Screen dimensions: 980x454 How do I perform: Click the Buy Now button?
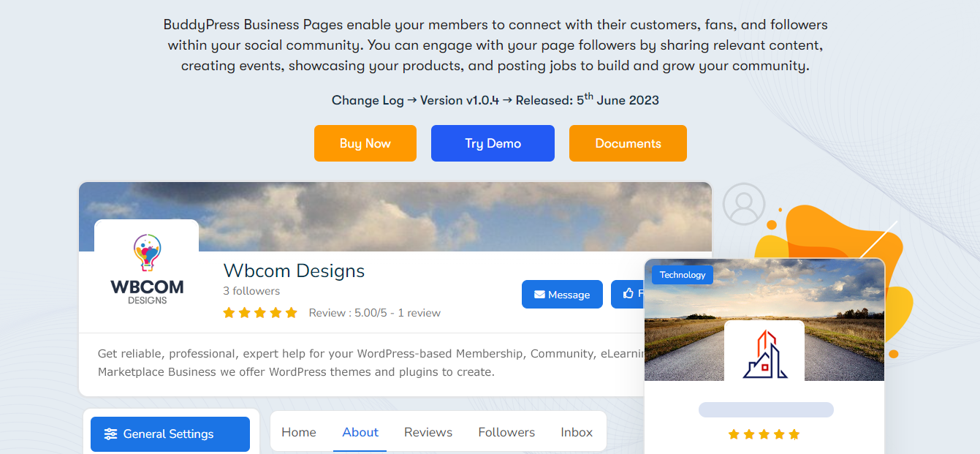click(365, 143)
